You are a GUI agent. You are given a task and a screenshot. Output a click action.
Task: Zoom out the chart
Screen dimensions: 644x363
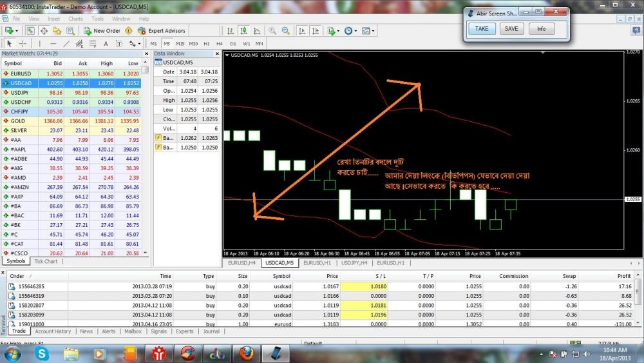pyautogui.click(x=286, y=31)
